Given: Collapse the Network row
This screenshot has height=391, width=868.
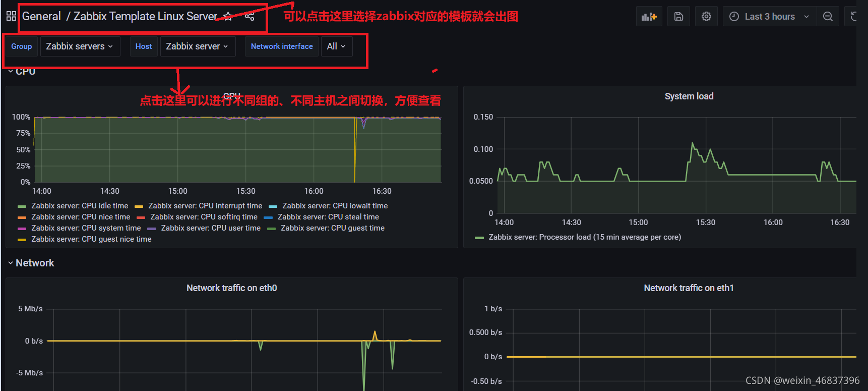Looking at the screenshot, I should tap(31, 263).
